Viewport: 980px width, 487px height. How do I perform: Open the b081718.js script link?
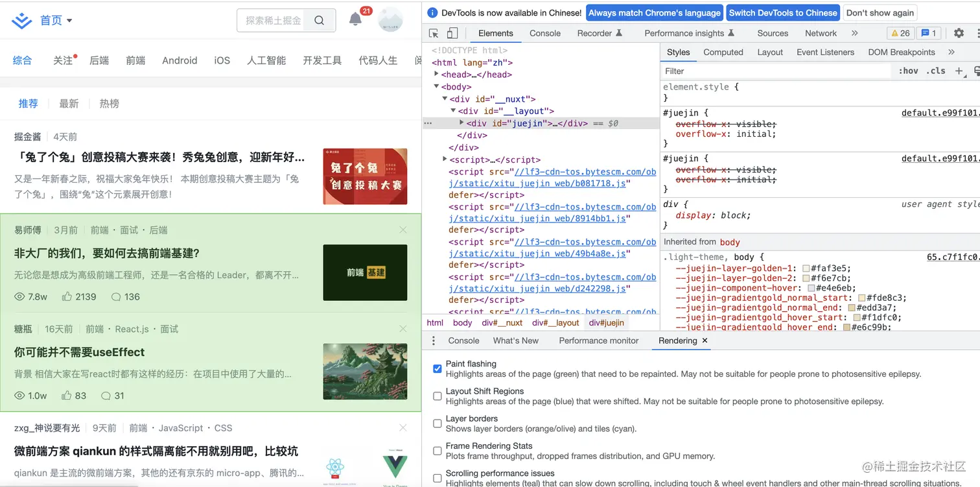coord(553,178)
